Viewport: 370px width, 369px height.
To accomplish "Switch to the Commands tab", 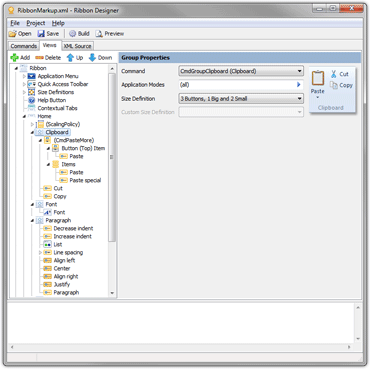I will tap(24, 46).
